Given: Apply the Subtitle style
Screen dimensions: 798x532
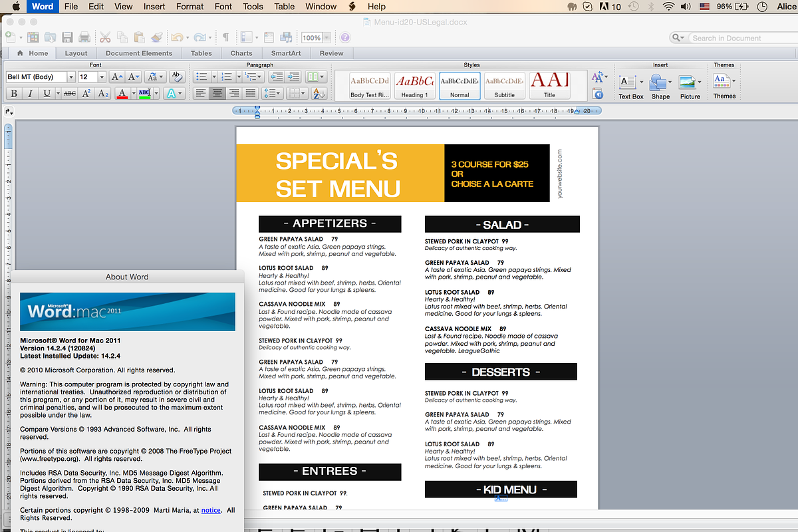Looking at the screenshot, I should (x=504, y=86).
